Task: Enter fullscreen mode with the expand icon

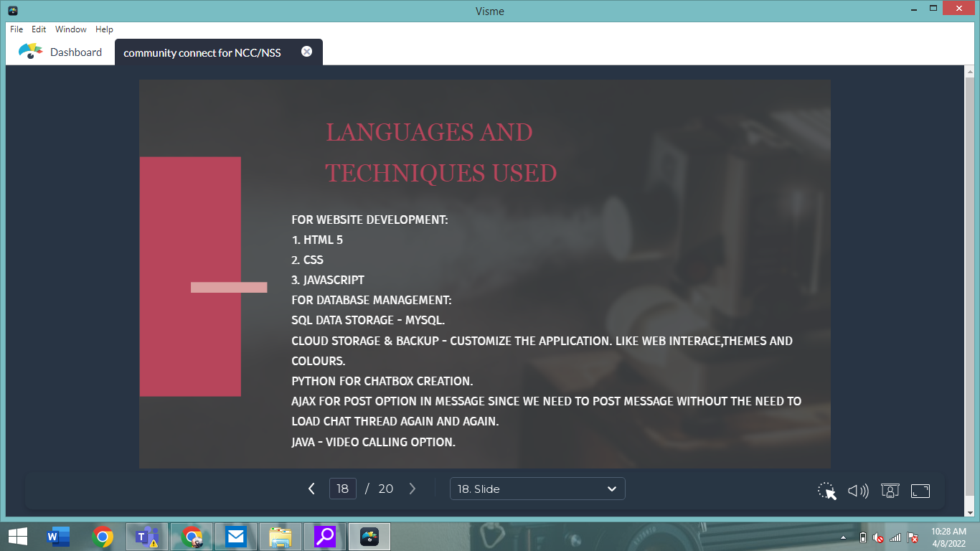Action: pos(920,491)
